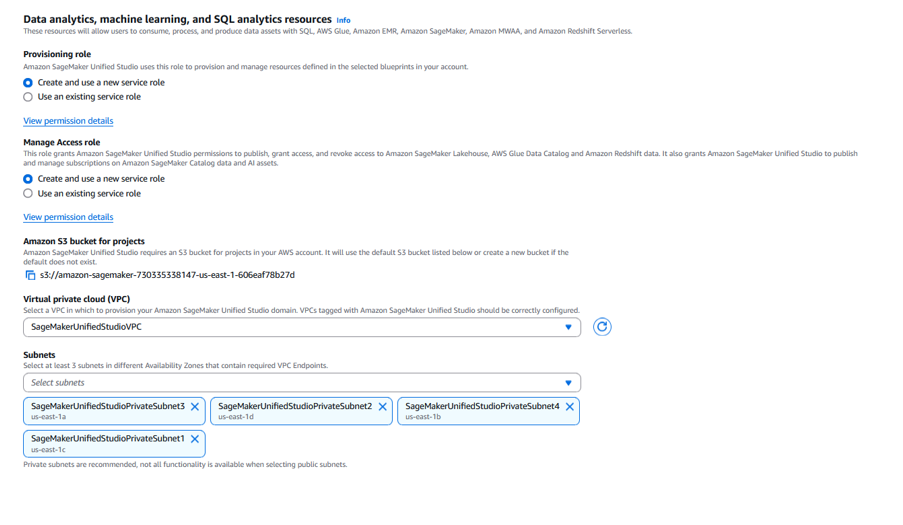The width and height of the screenshot is (903, 525).
Task: View permission details for Manage Access role
Action: point(68,217)
